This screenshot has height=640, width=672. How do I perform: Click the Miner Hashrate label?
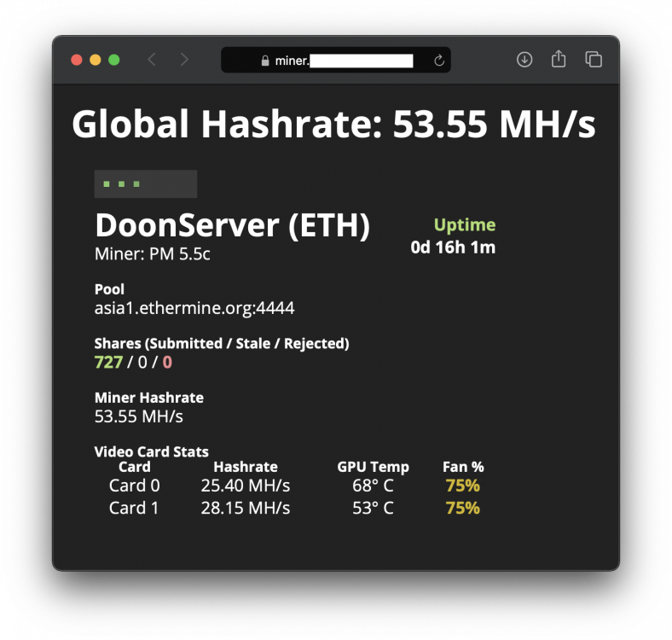(x=149, y=398)
